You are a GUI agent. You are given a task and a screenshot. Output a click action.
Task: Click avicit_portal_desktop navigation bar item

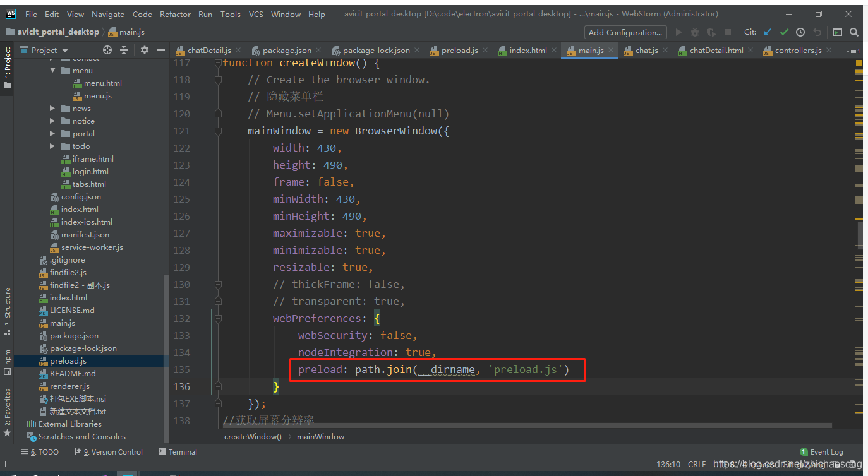(x=52, y=32)
